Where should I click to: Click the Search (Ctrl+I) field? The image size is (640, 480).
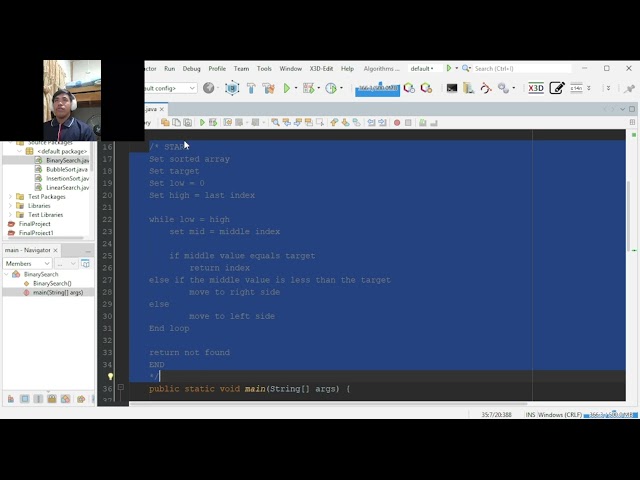click(x=522, y=68)
